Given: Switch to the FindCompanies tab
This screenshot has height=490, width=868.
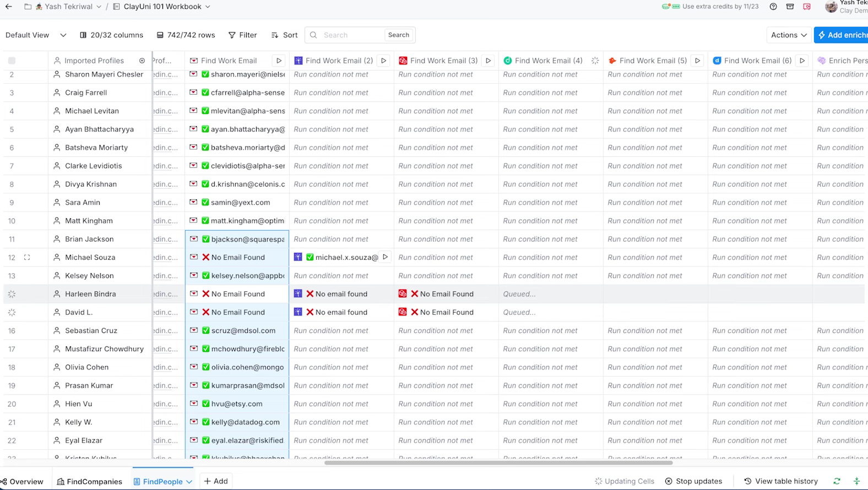Looking at the screenshot, I should pyautogui.click(x=90, y=482).
